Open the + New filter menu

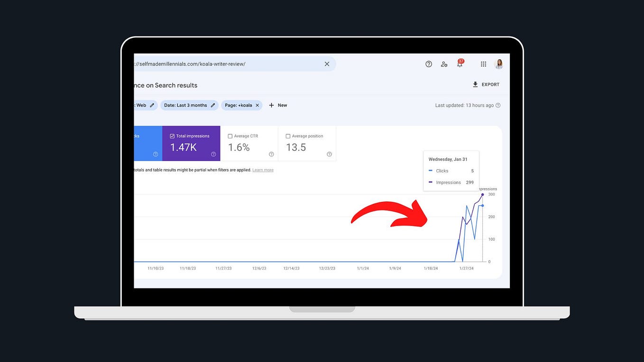click(x=277, y=105)
